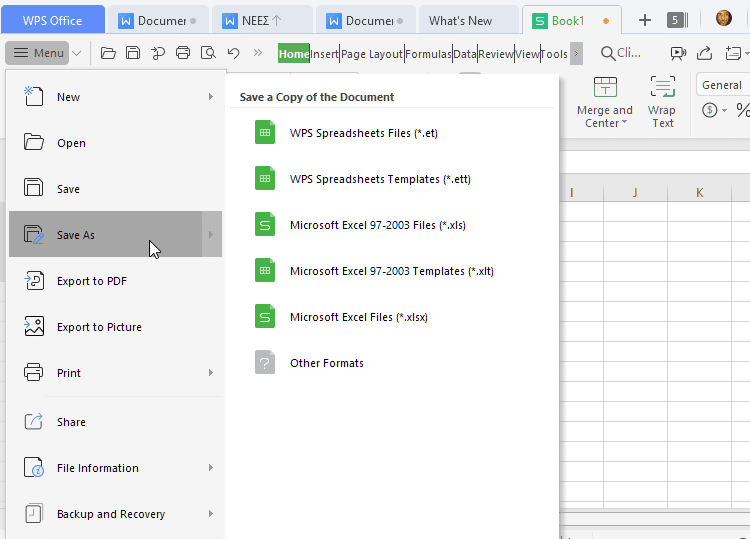Select Share in the file menu
Image resolution: width=750 pixels, height=539 pixels.
click(x=116, y=422)
